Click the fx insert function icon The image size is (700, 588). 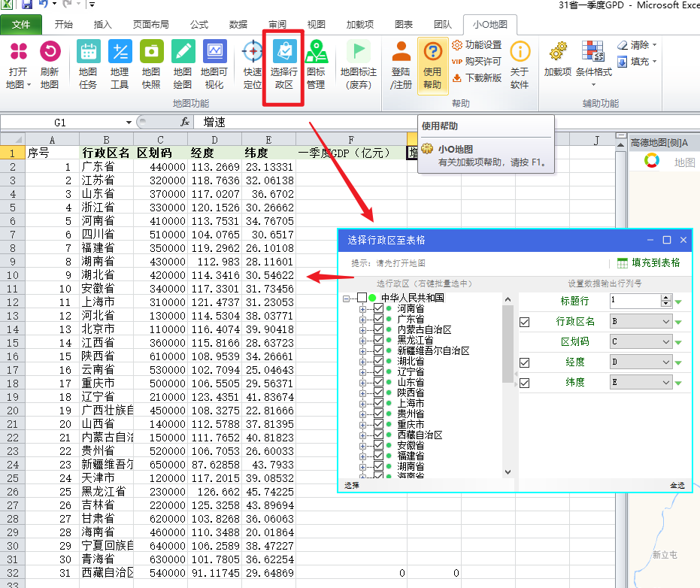pos(185,122)
